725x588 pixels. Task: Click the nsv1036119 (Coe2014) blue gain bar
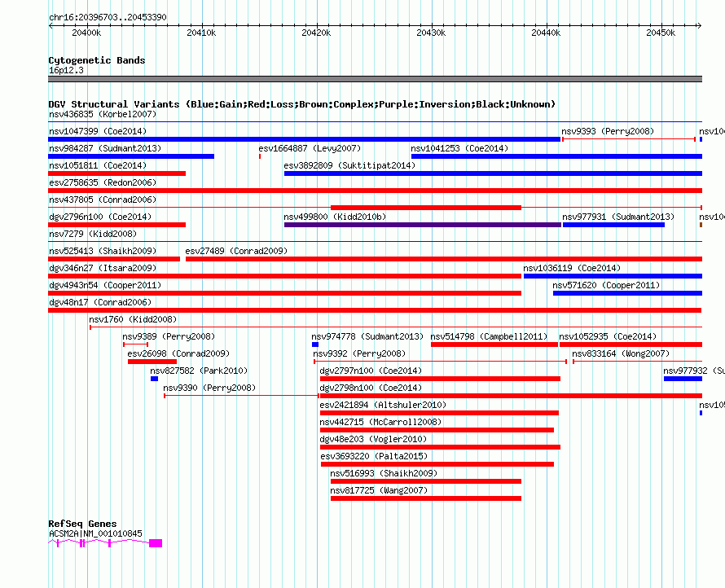[613, 276]
